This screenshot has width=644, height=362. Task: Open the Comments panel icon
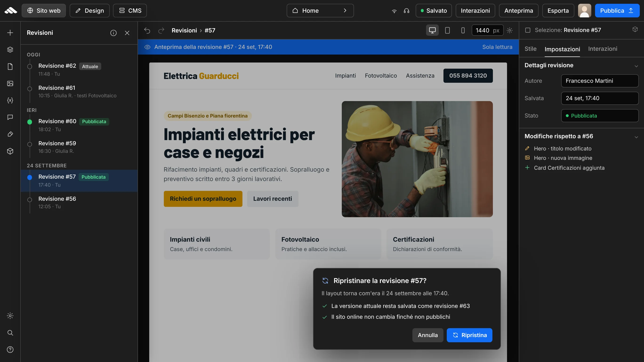click(10, 117)
